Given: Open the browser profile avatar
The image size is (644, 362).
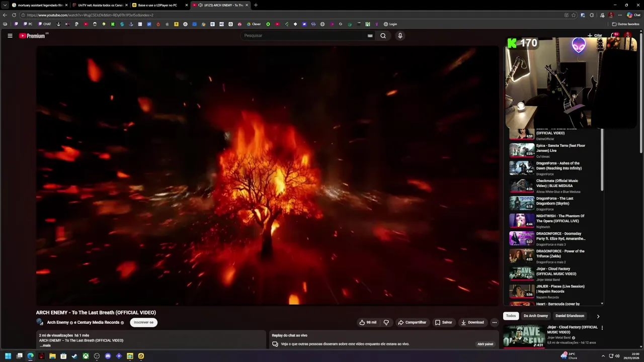Looking at the screenshot, I should (x=611, y=15).
